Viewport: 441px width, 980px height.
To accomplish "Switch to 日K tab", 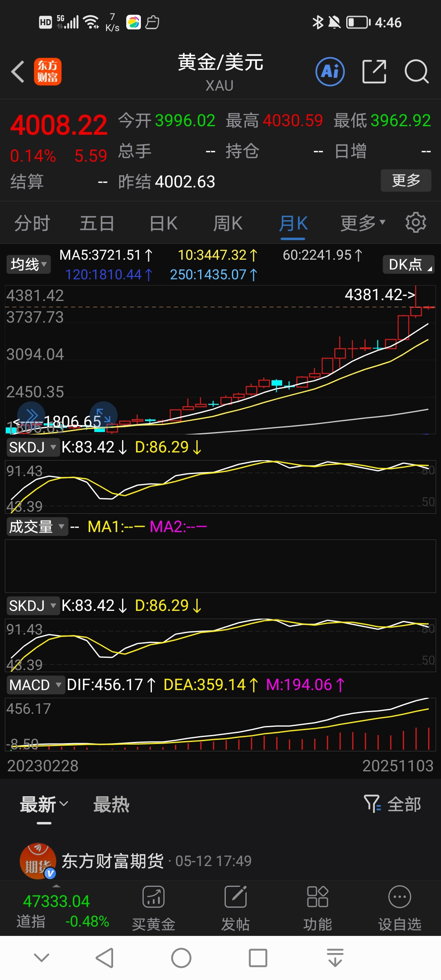I will (x=163, y=223).
